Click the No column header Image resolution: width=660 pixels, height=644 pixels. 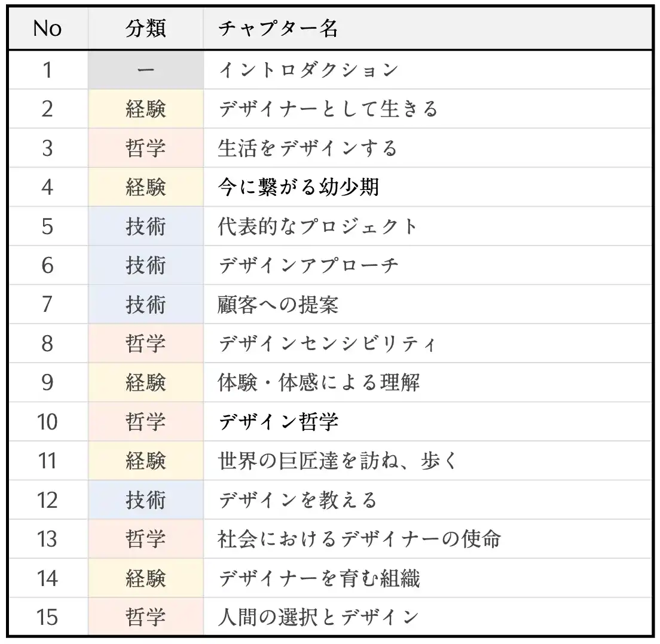click(x=48, y=29)
